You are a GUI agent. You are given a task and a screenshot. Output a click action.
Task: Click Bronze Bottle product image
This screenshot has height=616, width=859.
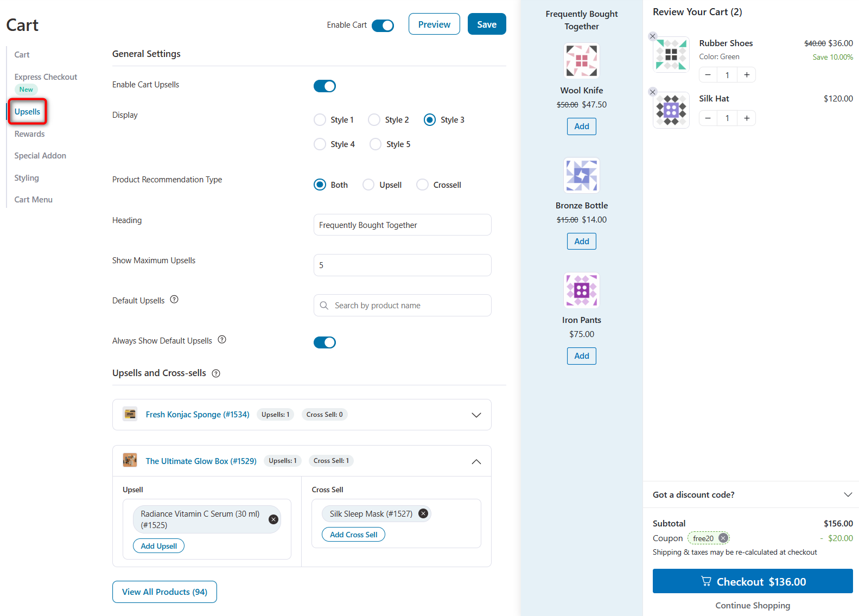pyautogui.click(x=582, y=175)
